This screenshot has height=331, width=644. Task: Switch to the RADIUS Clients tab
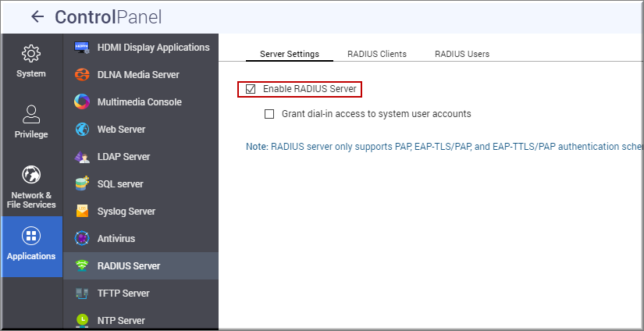point(376,54)
